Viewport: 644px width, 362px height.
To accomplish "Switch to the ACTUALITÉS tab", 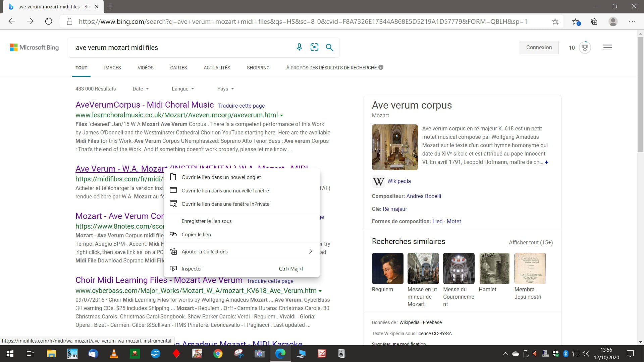I will click(x=217, y=68).
